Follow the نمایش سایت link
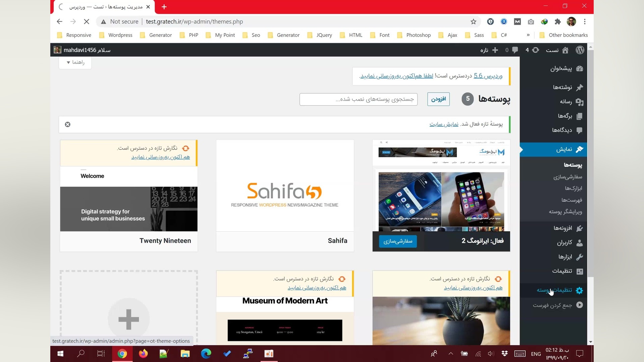Image resolution: width=644 pixels, height=362 pixels. 444,124
